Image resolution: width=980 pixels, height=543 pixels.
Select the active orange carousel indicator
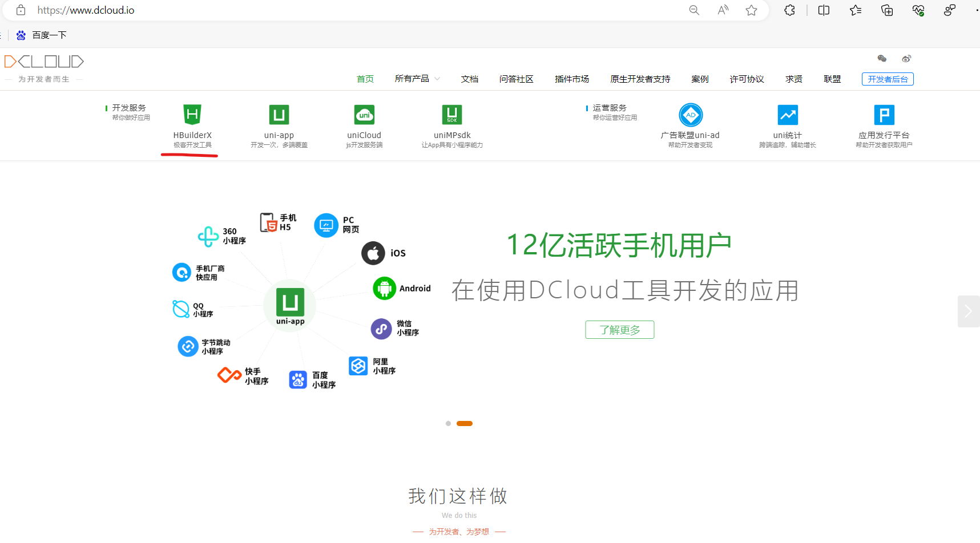tap(465, 423)
